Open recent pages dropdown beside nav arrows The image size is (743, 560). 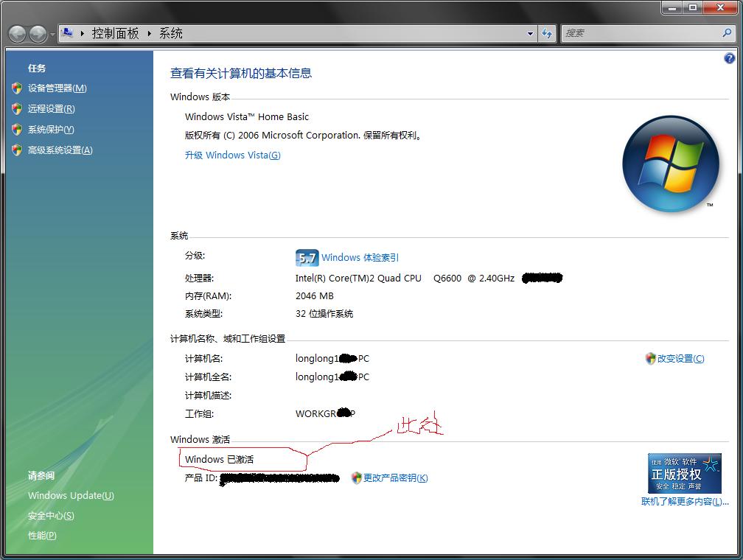tap(52, 34)
